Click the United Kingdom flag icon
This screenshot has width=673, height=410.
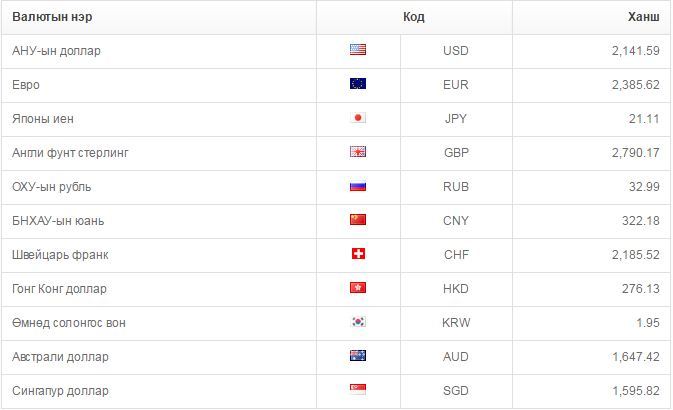click(358, 152)
